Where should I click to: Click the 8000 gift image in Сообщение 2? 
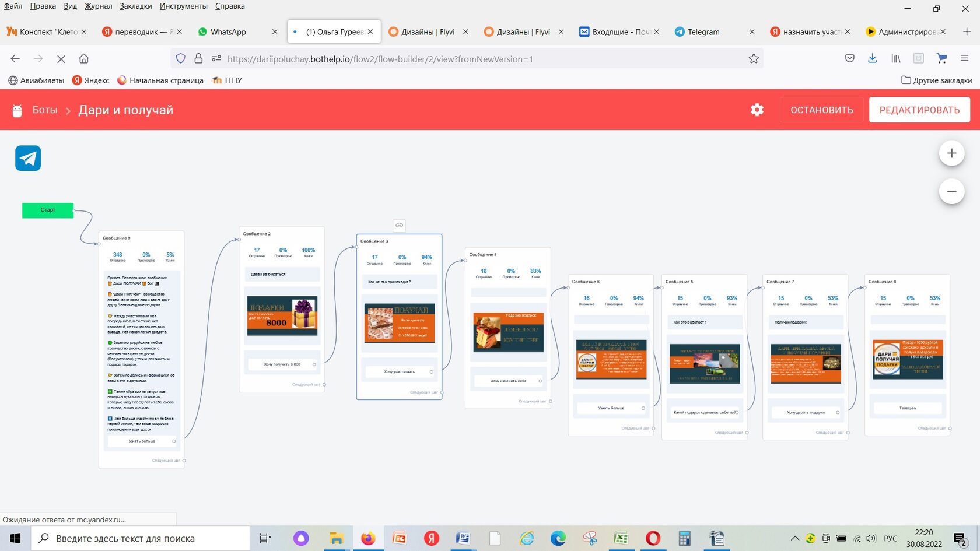pos(282,315)
